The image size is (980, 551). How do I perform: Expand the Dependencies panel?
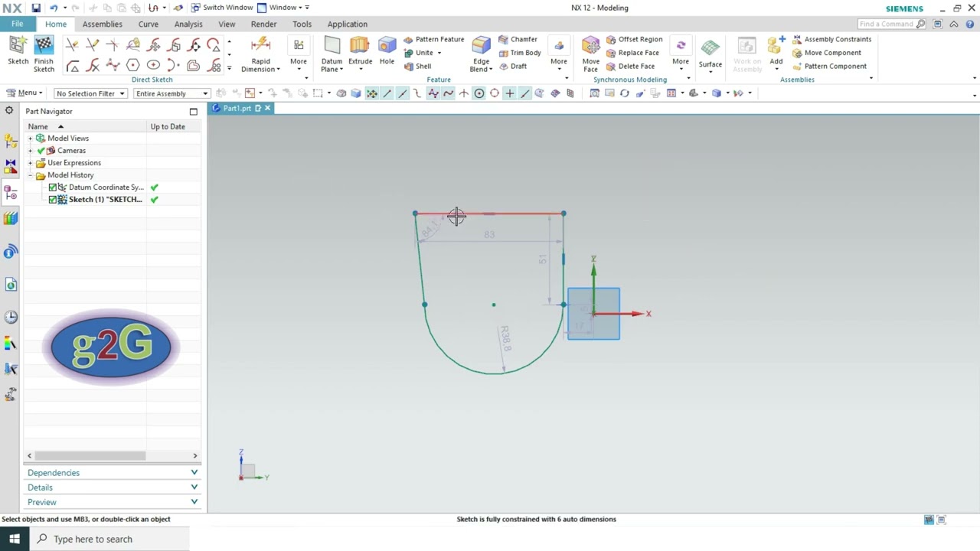coord(113,473)
